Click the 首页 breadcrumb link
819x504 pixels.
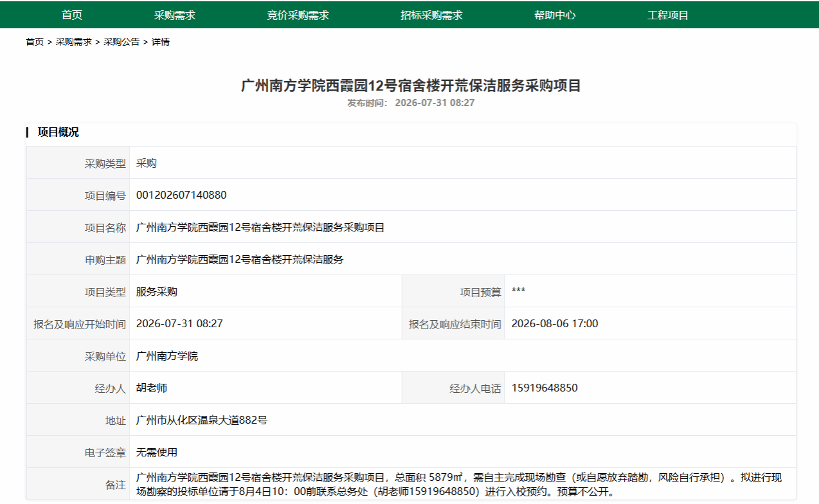click(35, 42)
